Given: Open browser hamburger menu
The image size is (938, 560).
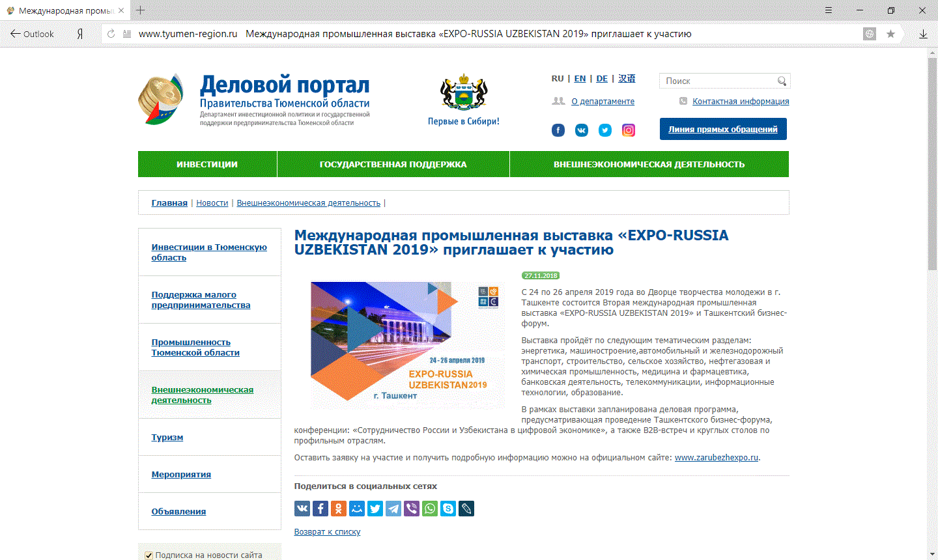Looking at the screenshot, I should (x=829, y=10).
